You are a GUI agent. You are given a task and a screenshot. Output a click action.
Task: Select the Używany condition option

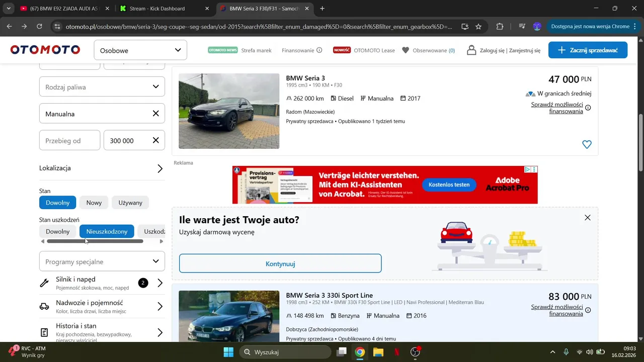click(x=130, y=203)
